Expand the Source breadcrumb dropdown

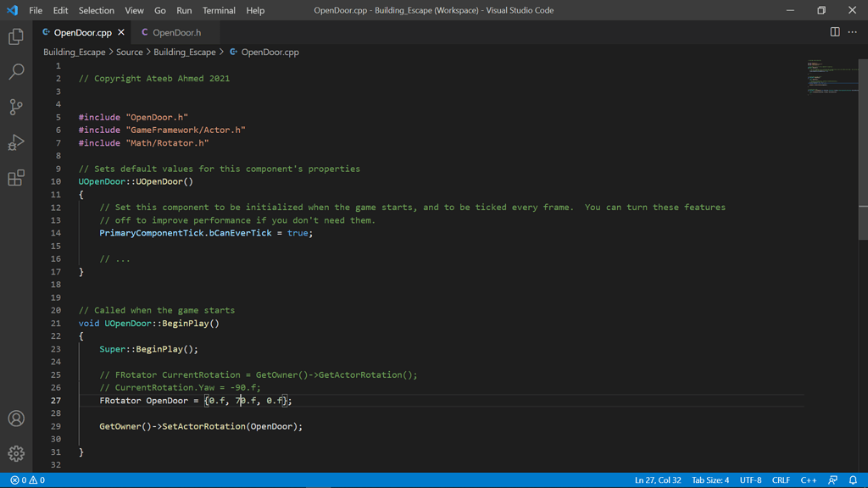130,52
